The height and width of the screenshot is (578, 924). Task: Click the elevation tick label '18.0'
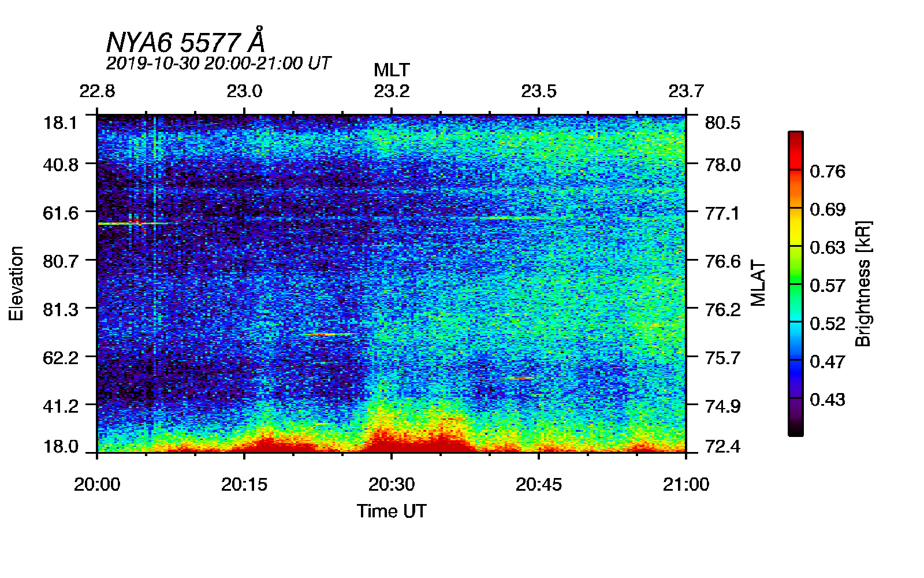[x=60, y=446]
